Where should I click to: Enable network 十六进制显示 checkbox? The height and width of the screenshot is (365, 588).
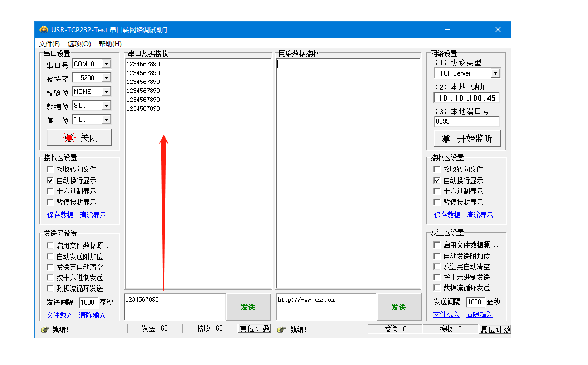pyautogui.click(x=437, y=191)
